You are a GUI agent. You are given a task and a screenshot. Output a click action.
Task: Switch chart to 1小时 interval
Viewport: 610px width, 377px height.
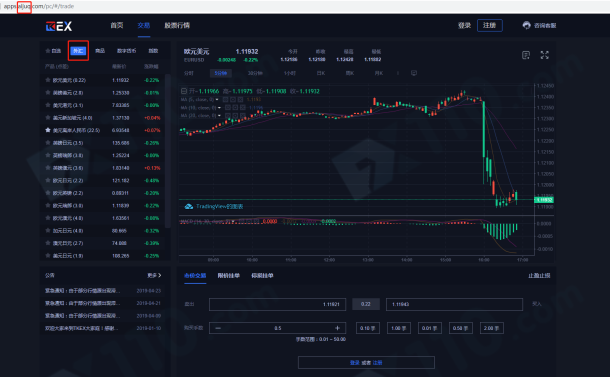(x=290, y=73)
